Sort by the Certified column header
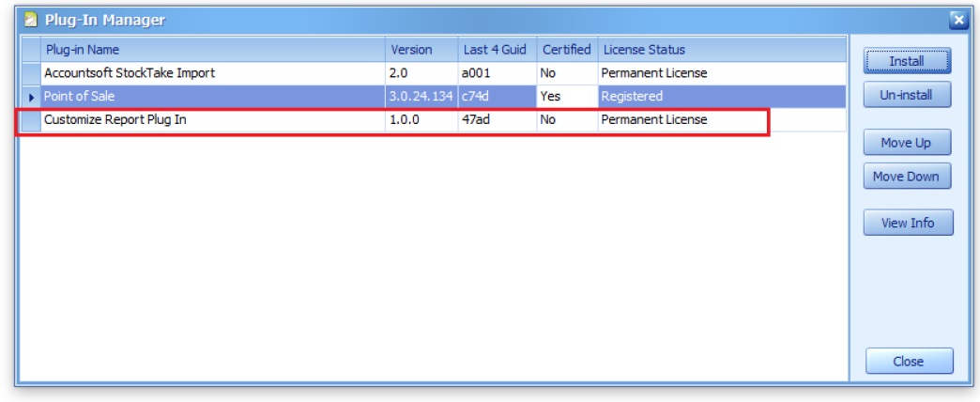This screenshot has width=980, height=402. [x=566, y=50]
